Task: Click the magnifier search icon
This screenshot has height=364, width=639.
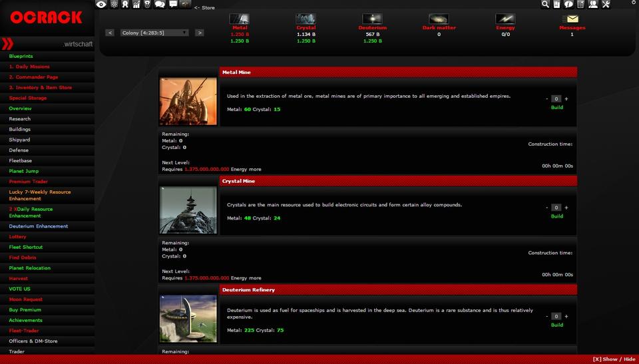Action: pos(546,4)
